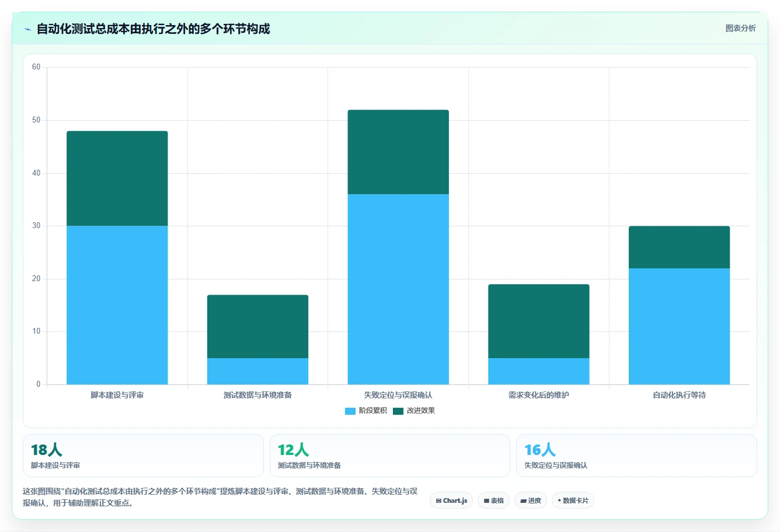Viewport: 780px width, 532px height.
Task: Click the 16人 data card
Action: 636,456
